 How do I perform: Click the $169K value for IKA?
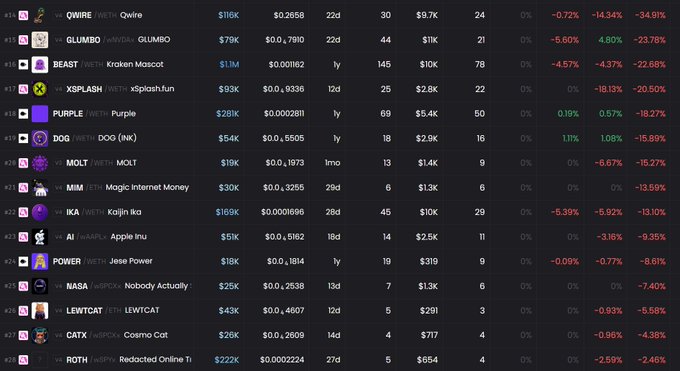click(227, 212)
